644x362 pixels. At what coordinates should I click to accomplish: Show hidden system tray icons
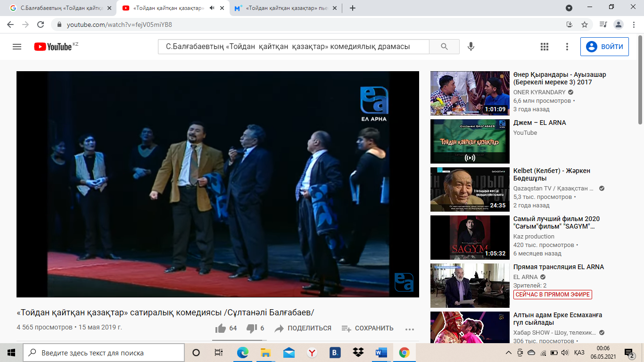click(508, 353)
